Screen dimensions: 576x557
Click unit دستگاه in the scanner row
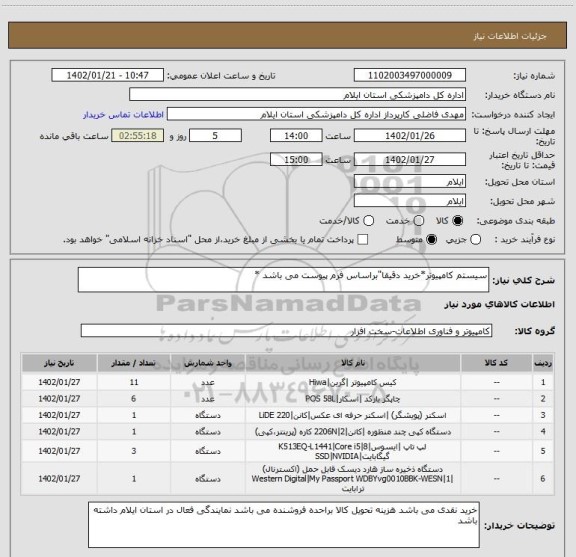pos(208,415)
